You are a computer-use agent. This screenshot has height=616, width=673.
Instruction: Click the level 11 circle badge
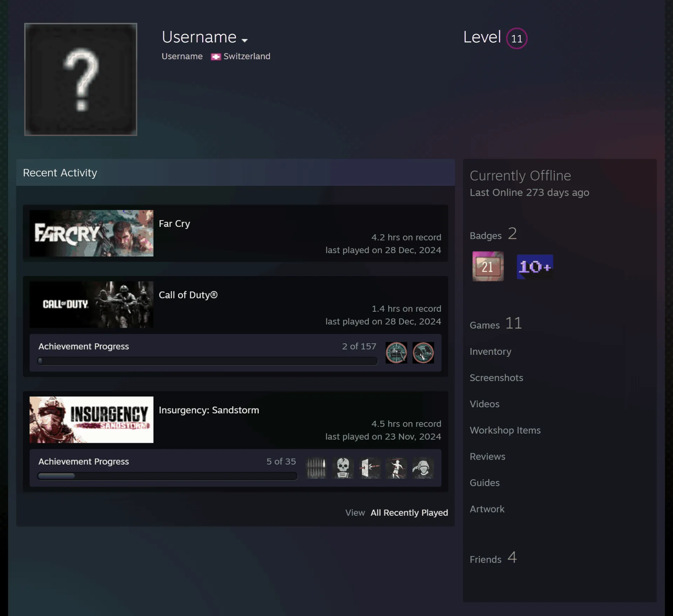[x=517, y=38]
